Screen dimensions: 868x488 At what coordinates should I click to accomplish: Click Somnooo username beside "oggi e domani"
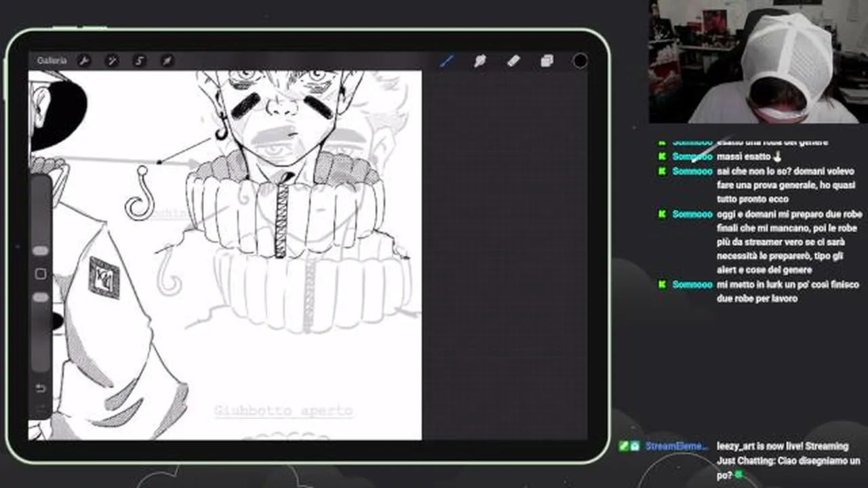click(692, 214)
